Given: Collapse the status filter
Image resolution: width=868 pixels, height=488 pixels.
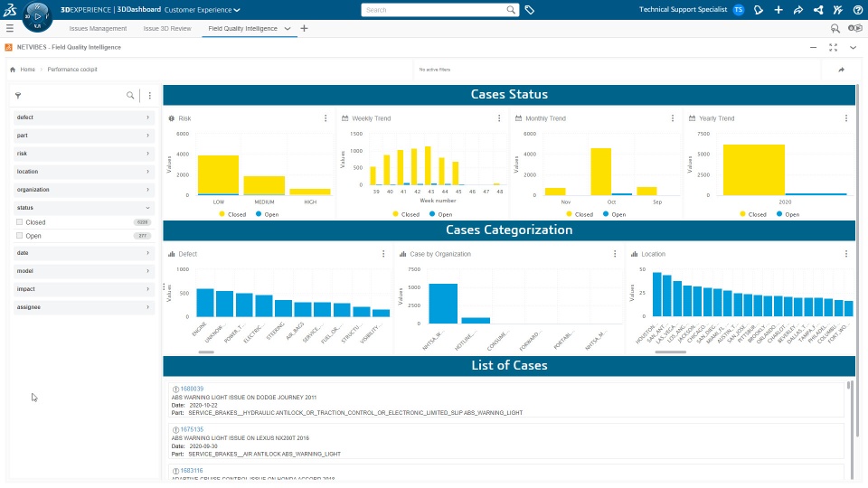Looking at the screenshot, I should pyautogui.click(x=83, y=208).
